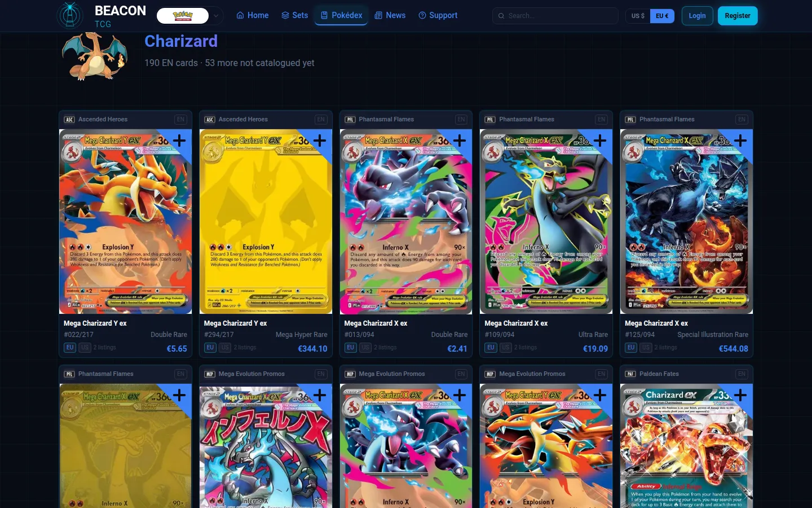Focus the Search input field
The height and width of the screenshot is (508, 812).
tap(555, 16)
